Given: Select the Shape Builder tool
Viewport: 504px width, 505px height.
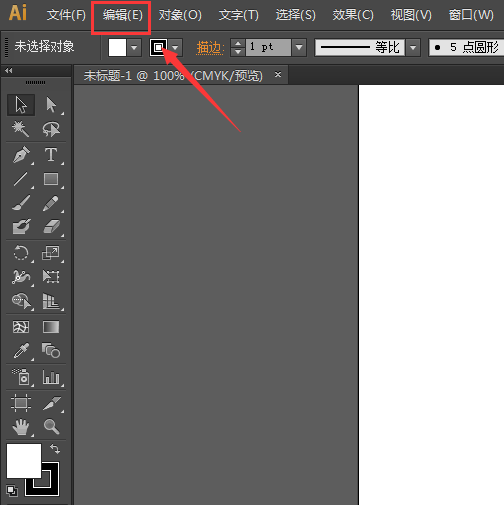Looking at the screenshot, I should [x=21, y=301].
